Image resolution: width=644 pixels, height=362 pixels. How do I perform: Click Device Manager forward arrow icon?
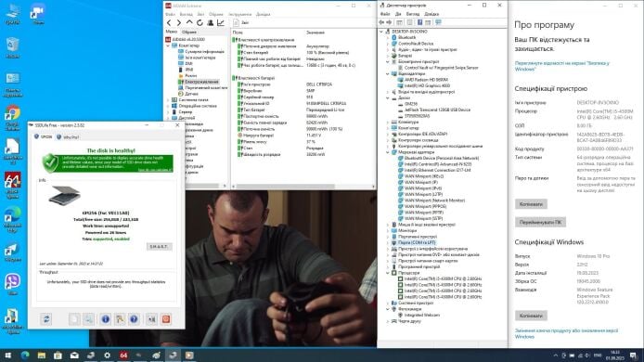coord(389,22)
